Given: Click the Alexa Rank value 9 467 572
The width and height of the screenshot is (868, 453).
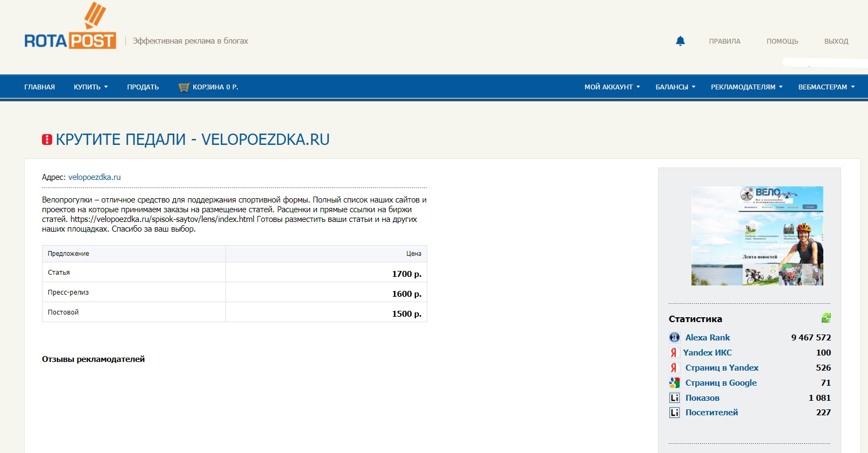Looking at the screenshot, I should coord(811,338).
